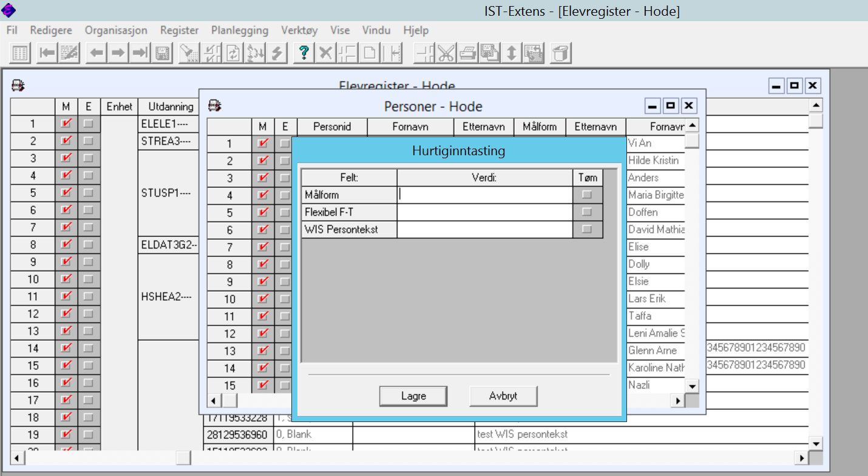Toggle M checkmark in Elevregister row 12
The width and height of the screenshot is (868, 476).
pyautogui.click(x=67, y=313)
